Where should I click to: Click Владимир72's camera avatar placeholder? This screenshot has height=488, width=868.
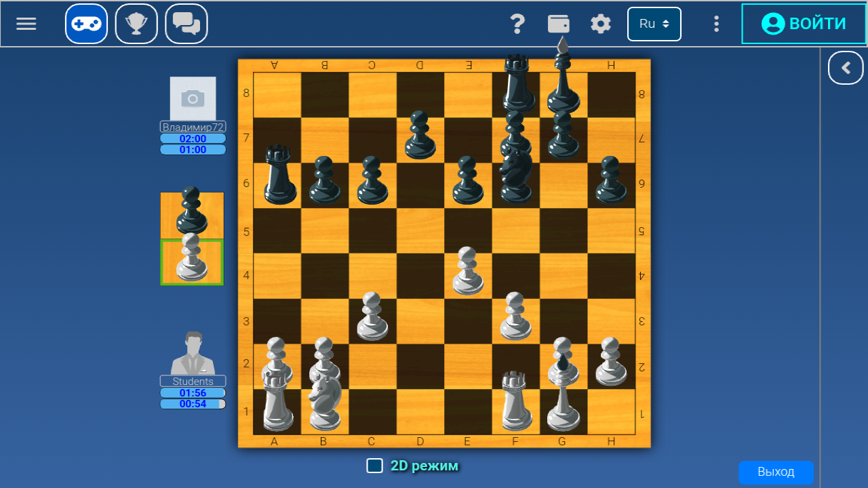(193, 98)
